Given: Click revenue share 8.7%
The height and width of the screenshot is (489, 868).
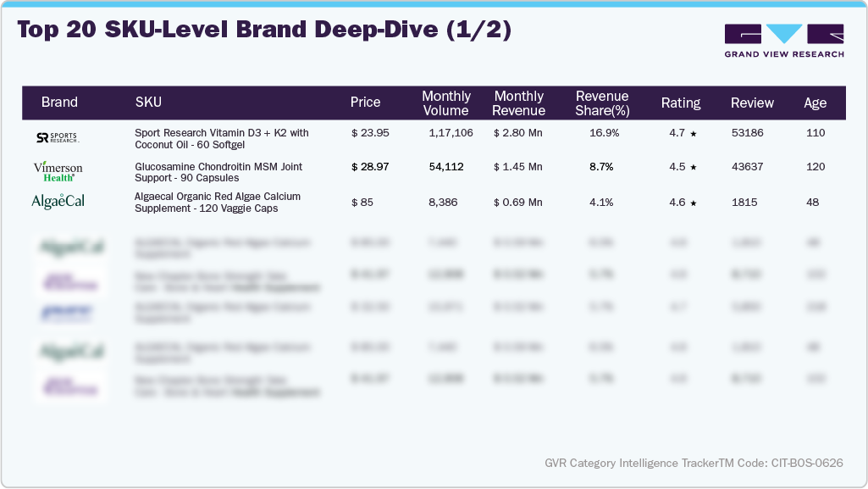Looking at the screenshot, I should click(602, 167).
